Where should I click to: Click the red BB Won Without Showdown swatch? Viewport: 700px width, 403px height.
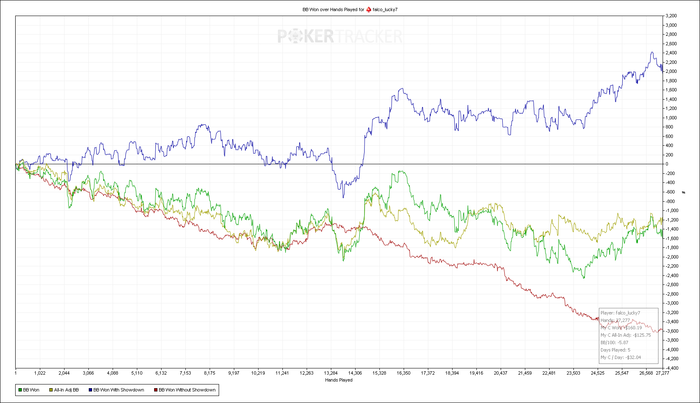(x=156, y=390)
